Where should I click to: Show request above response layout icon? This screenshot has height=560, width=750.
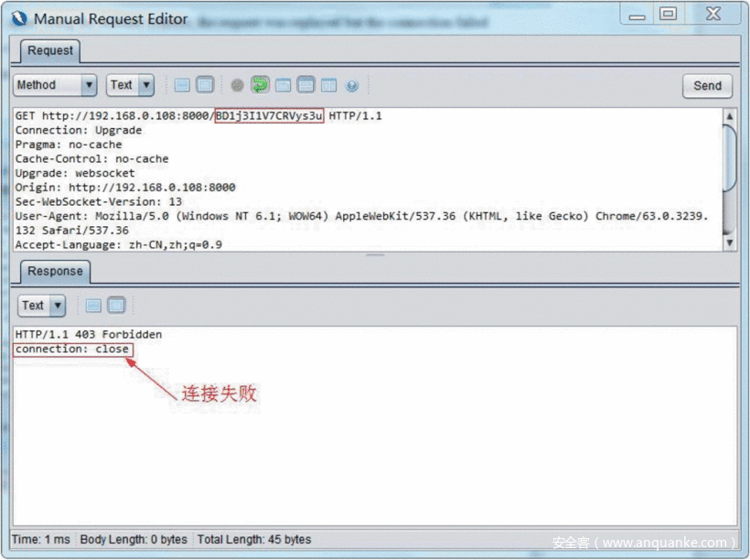305,85
